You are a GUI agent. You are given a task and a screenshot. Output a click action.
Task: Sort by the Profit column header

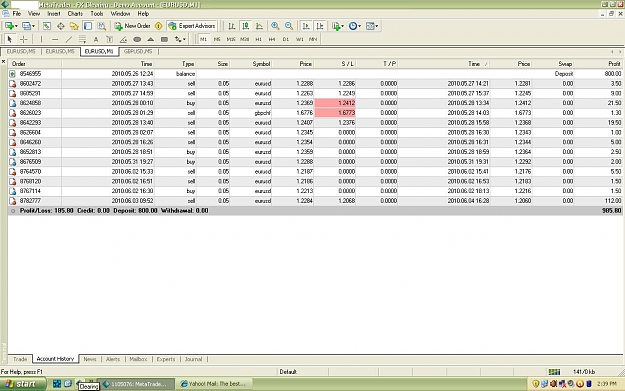coord(598,64)
